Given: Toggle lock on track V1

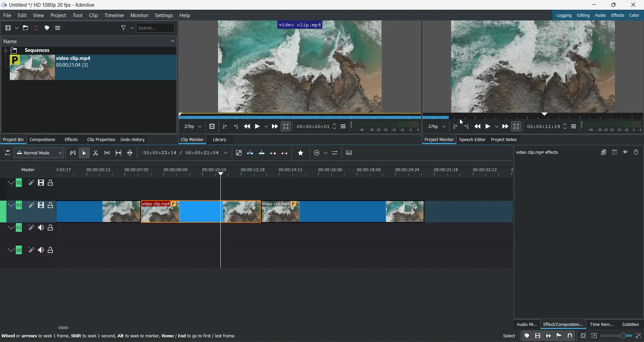Looking at the screenshot, I should pyautogui.click(x=51, y=206).
